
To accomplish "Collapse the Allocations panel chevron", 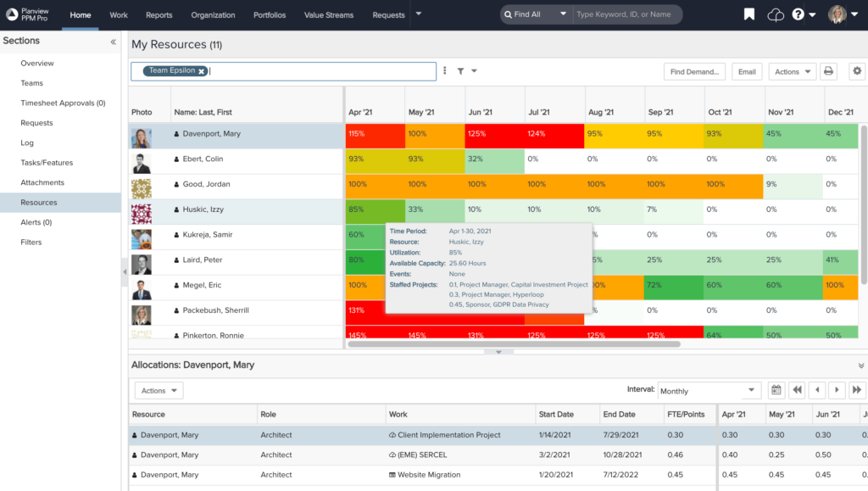I will pyautogui.click(x=861, y=365).
